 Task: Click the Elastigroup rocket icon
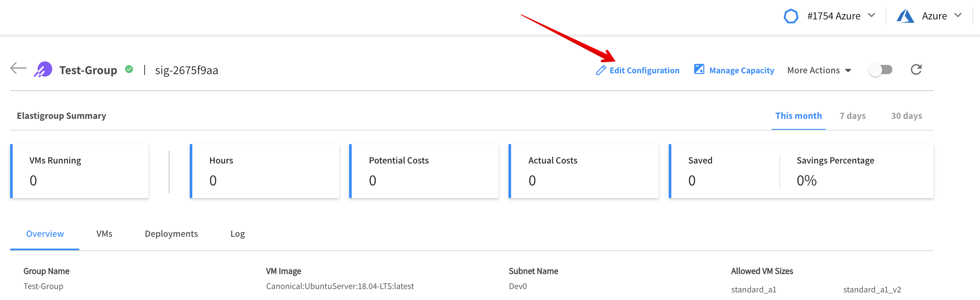pos(43,70)
